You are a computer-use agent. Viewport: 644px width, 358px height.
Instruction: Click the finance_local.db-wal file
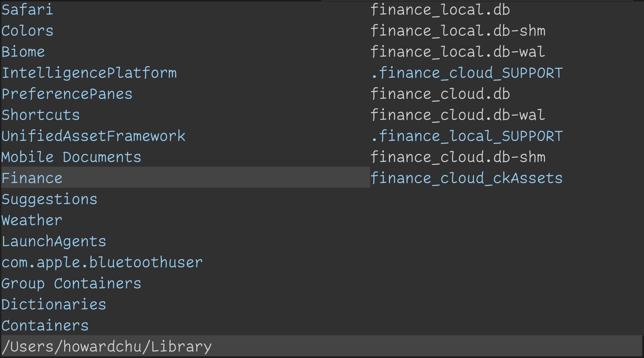pos(458,52)
